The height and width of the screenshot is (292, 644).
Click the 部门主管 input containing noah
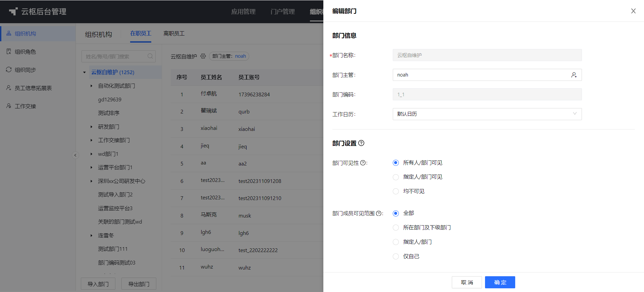point(487,75)
